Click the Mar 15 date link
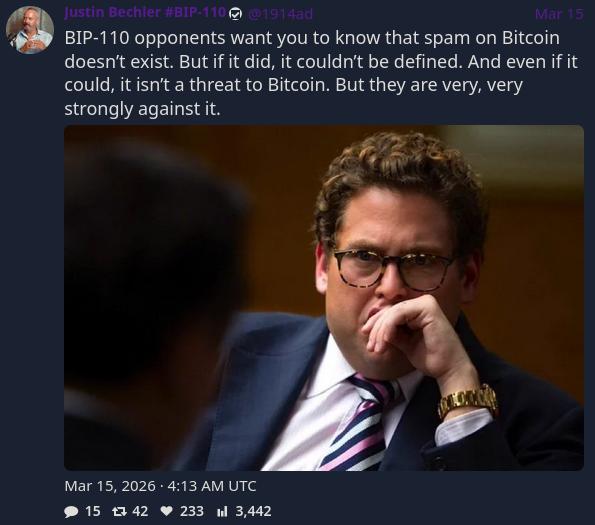The width and height of the screenshot is (595, 525). 559,14
